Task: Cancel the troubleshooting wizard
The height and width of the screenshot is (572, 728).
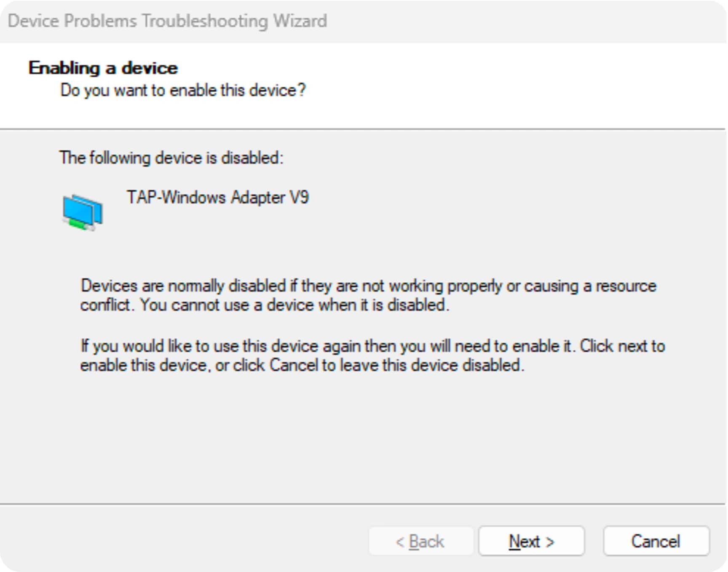Action: tap(656, 541)
